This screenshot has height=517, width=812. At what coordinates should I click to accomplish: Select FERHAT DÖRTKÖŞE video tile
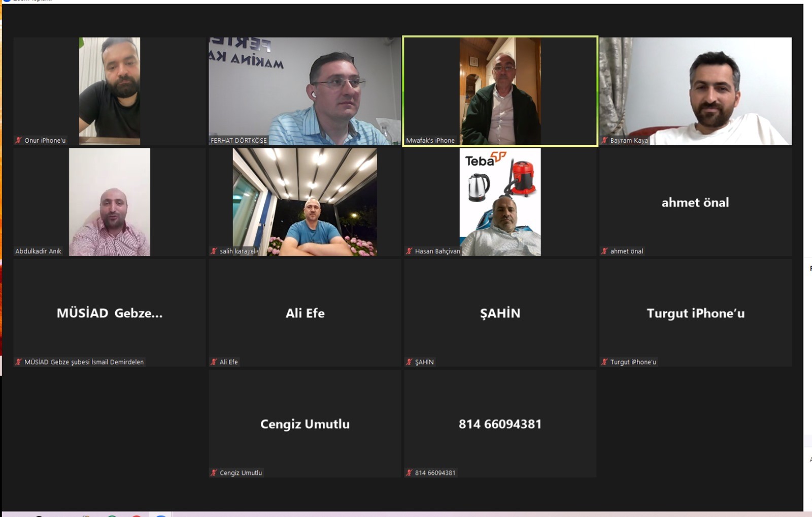(x=304, y=91)
